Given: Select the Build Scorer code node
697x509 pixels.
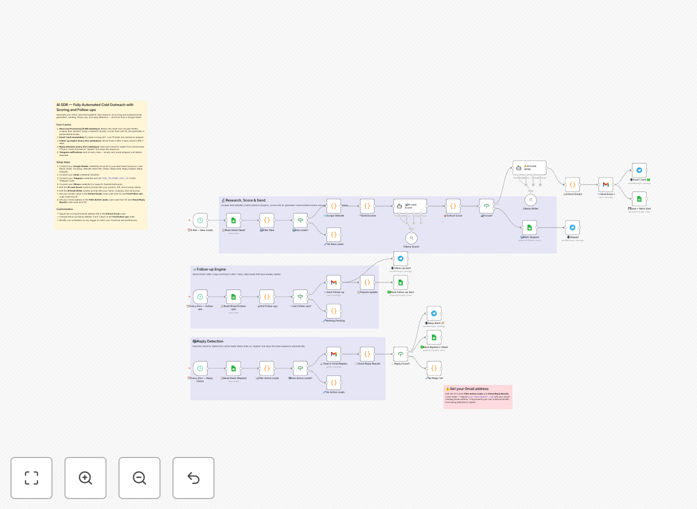Looking at the screenshot, I should [367, 206].
